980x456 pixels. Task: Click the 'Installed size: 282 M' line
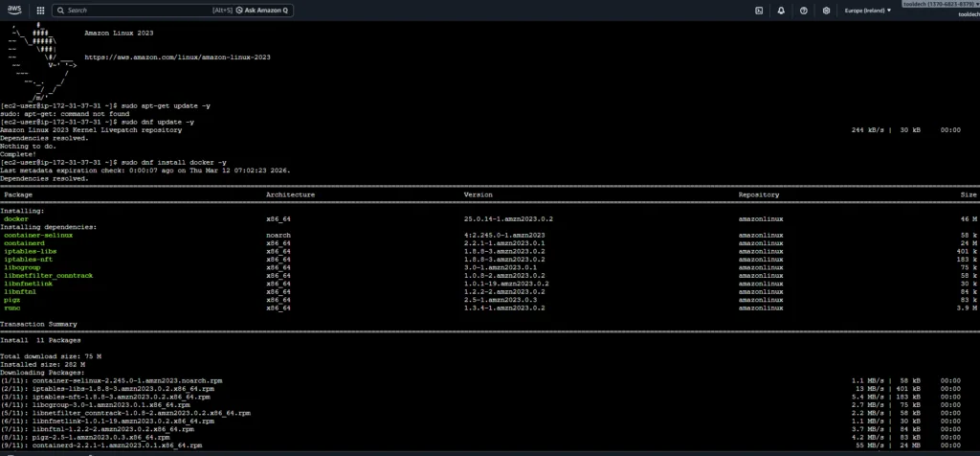(42, 364)
